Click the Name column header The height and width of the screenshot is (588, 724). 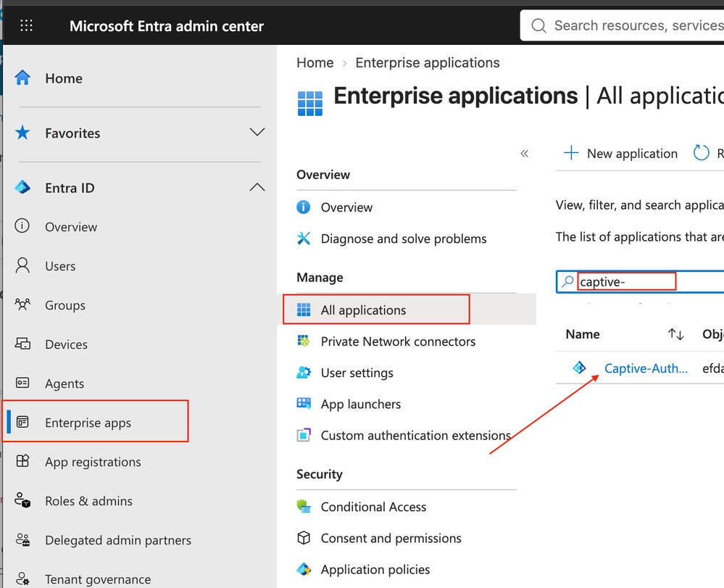tap(582, 334)
